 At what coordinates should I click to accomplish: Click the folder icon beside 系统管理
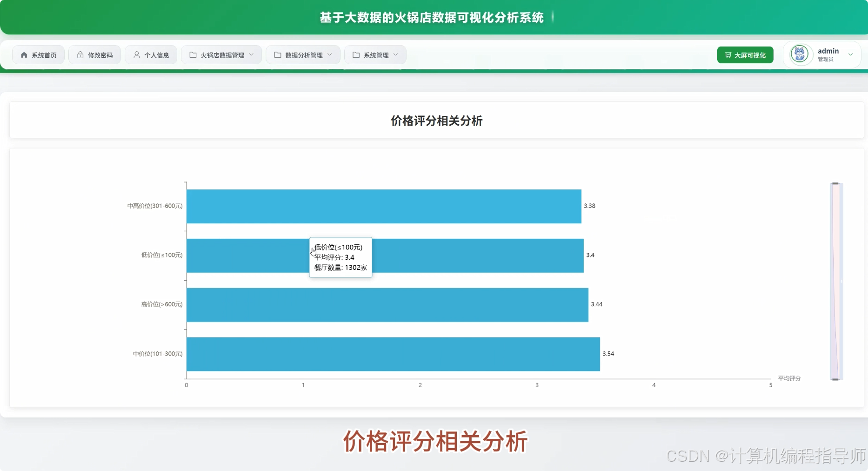pyautogui.click(x=356, y=55)
